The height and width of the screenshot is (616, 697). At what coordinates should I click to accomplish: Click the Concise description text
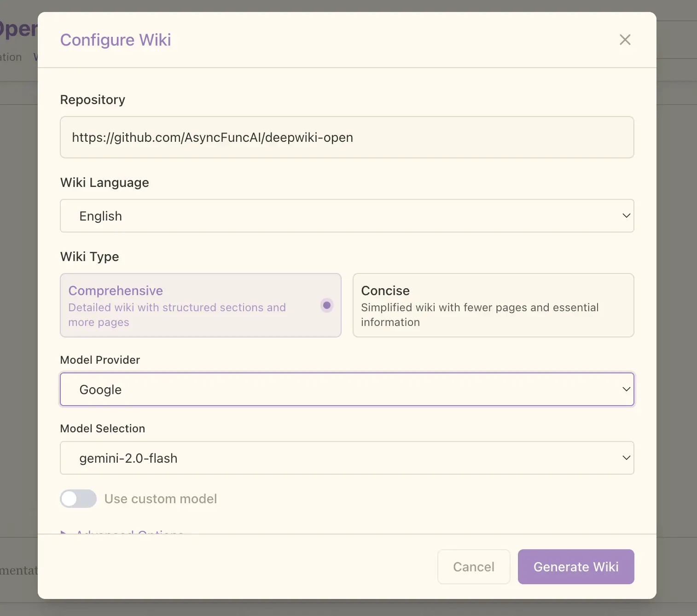pos(480,315)
